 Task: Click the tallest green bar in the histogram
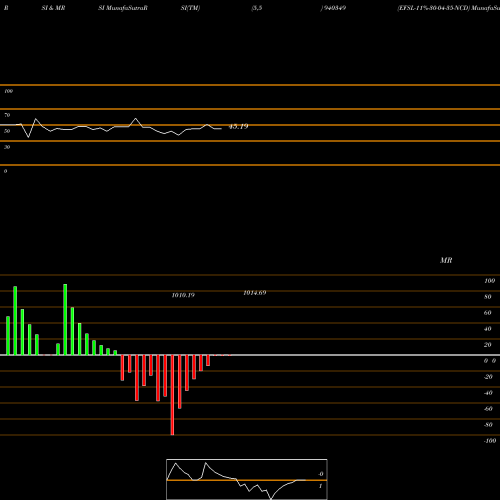pyautogui.click(x=65, y=319)
